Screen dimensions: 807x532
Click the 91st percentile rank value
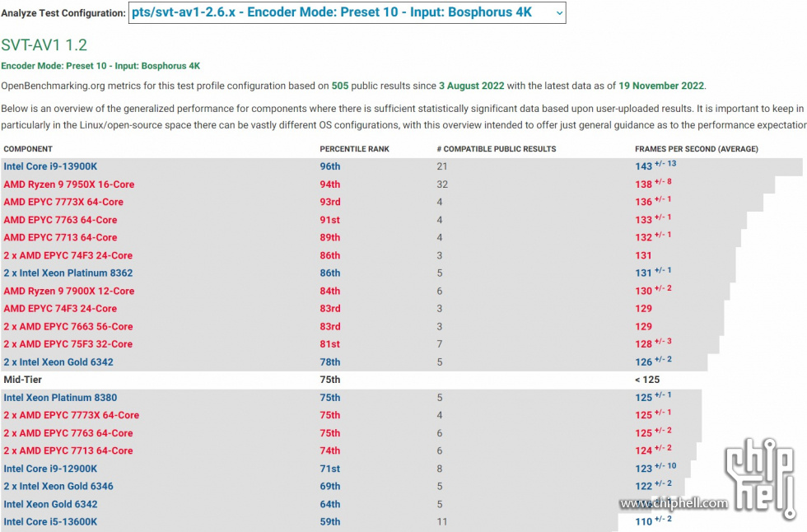(x=330, y=220)
